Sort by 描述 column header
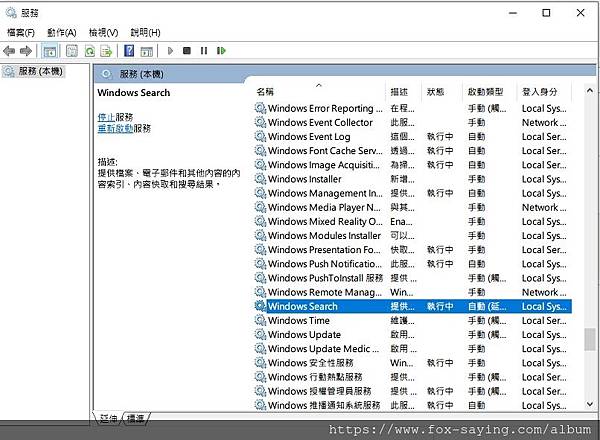 [x=404, y=92]
